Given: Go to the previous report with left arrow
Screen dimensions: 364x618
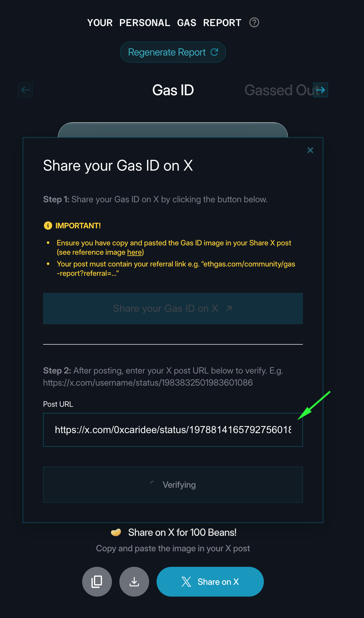Looking at the screenshot, I should pyautogui.click(x=25, y=90).
